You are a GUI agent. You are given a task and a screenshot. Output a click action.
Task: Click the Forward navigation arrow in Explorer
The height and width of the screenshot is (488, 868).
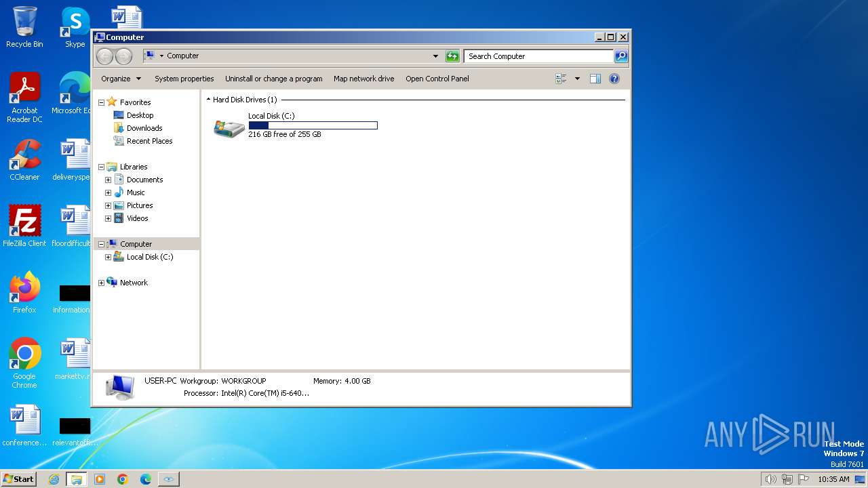coord(123,56)
